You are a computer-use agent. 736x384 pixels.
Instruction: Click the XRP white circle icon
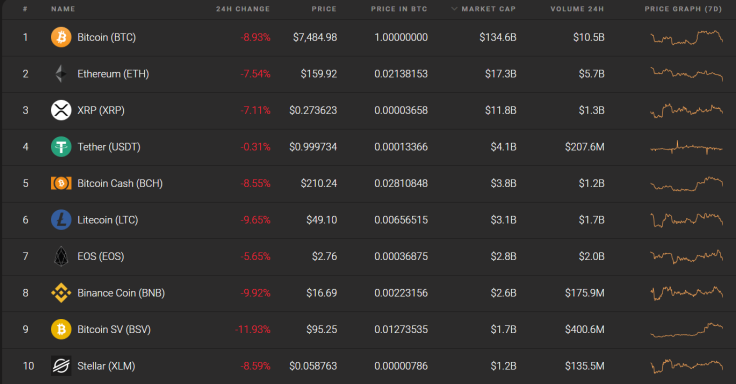click(61, 110)
